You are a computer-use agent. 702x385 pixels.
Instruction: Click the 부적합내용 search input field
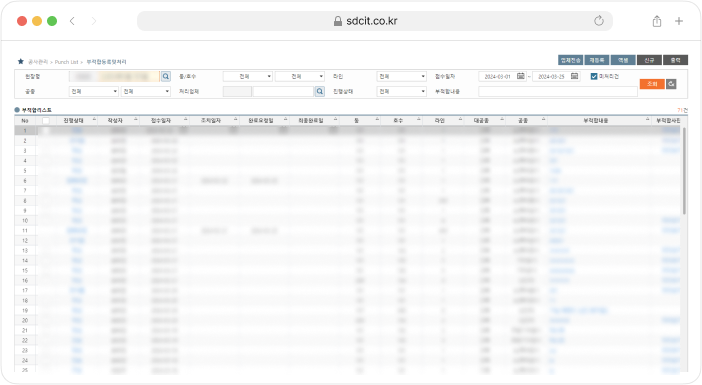tap(558, 91)
